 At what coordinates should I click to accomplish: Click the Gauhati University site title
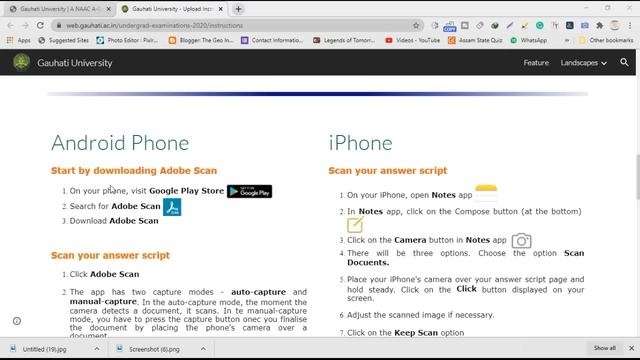(x=75, y=63)
